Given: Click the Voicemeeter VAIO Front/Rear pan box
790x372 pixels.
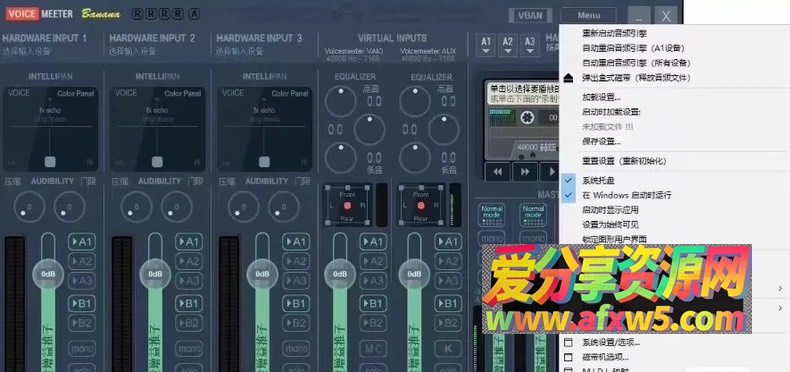Looking at the screenshot, I should (x=347, y=205).
